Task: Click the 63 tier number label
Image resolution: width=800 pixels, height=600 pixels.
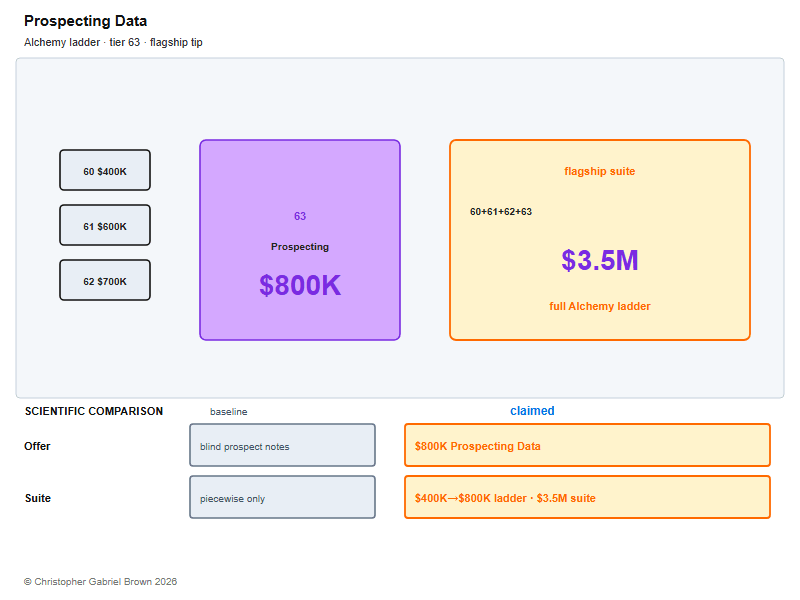Action: 300,216
